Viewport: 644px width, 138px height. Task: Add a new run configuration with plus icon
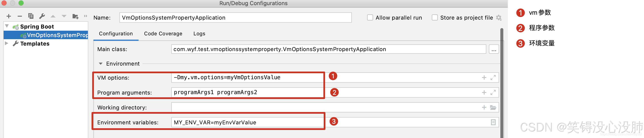(9, 16)
